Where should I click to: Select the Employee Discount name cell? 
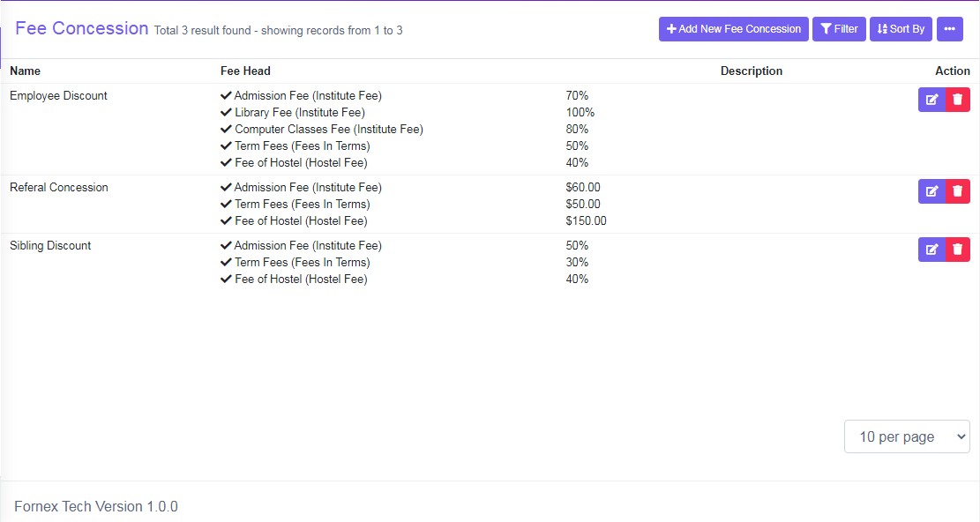[x=59, y=95]
